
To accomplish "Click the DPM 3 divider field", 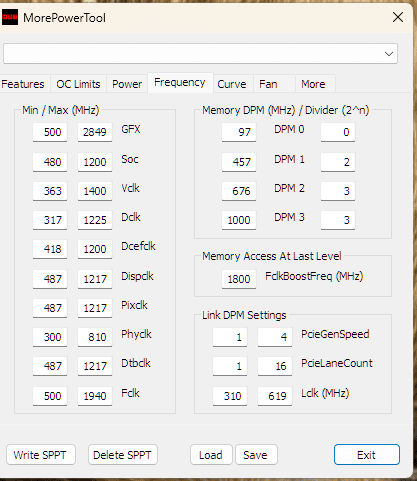I will (338, 220).
